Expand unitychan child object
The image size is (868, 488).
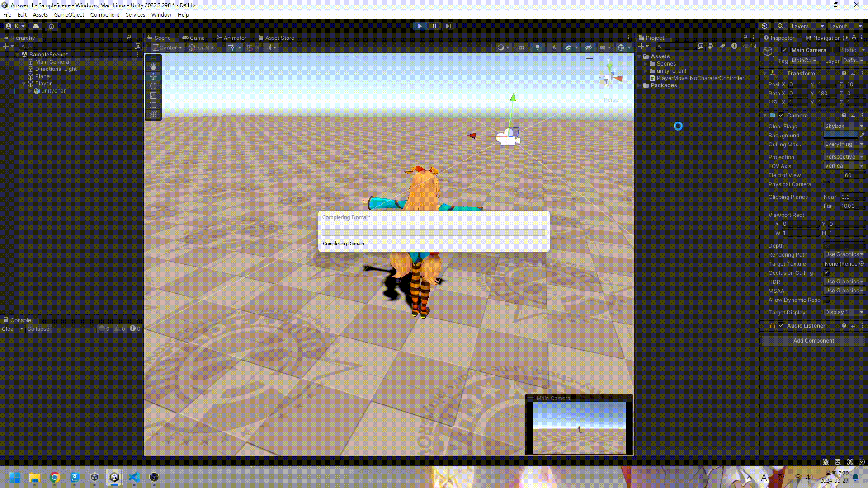30,91
